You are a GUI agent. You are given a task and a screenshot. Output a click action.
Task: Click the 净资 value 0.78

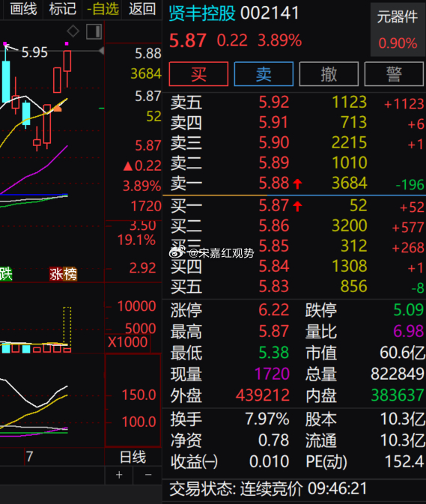(274, 440)
